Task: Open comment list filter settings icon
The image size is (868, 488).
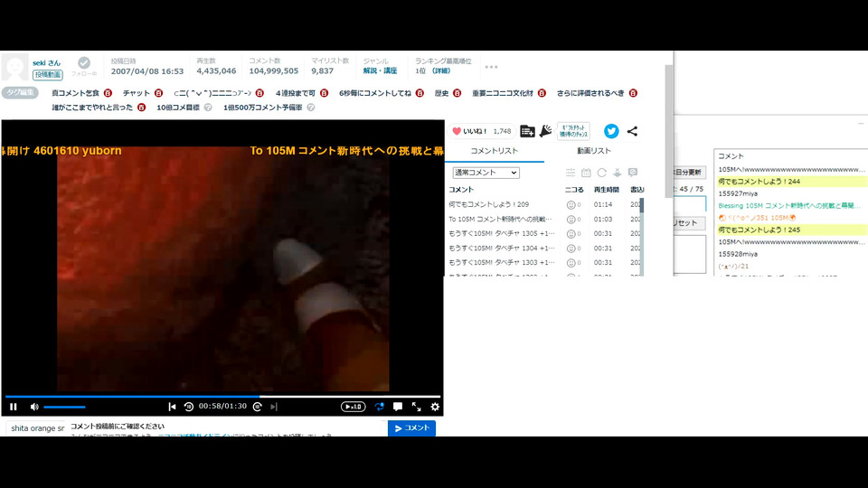Action: pos(571,173)
